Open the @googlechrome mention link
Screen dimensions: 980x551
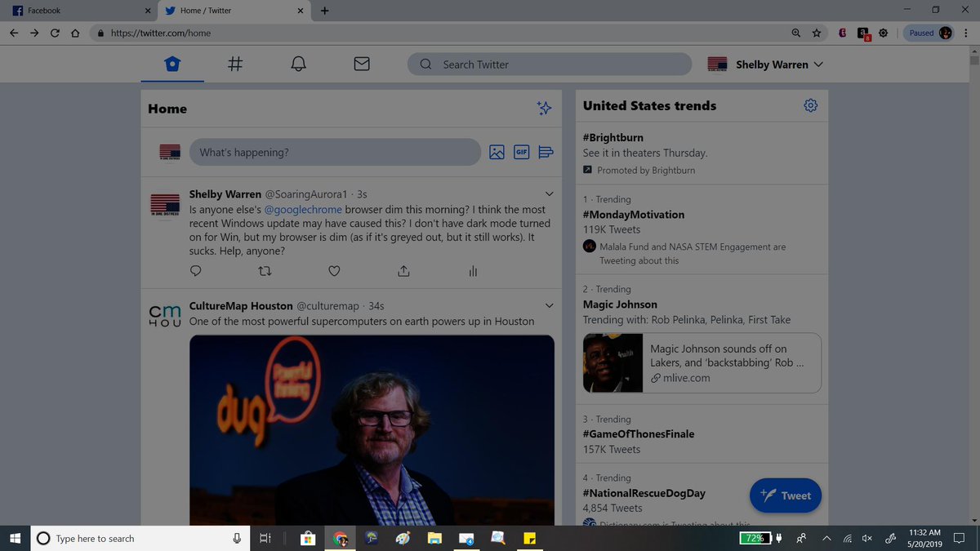pos(303,210)
